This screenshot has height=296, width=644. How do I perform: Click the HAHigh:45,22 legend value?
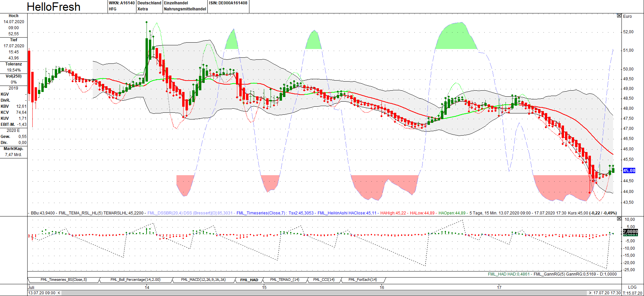click(393, 213)
